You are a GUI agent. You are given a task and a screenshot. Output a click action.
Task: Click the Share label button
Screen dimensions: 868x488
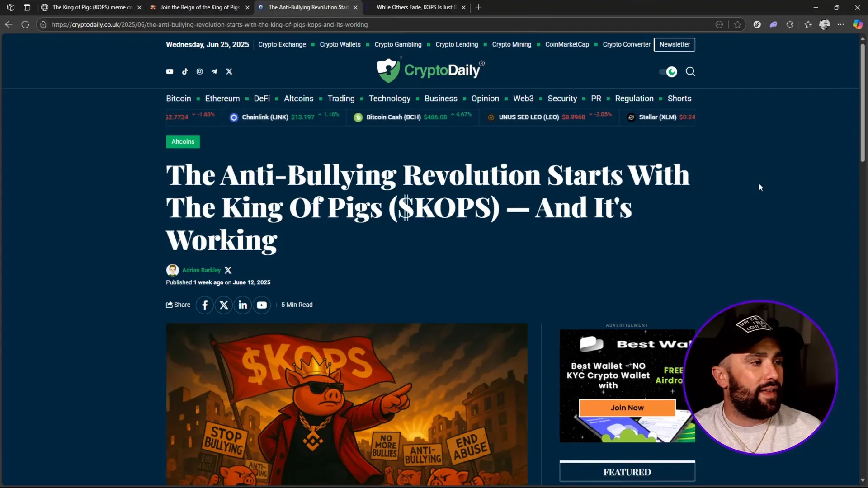(178, 305)
